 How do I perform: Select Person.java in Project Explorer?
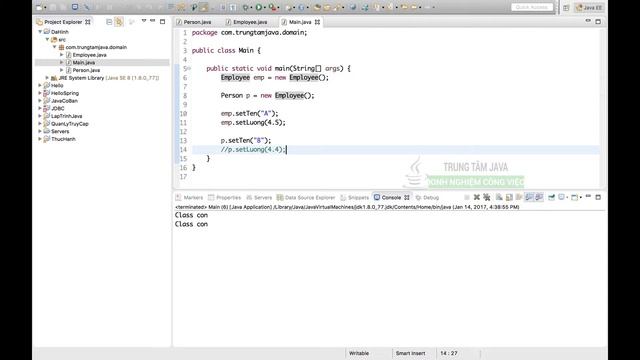(x=86, y=70)
